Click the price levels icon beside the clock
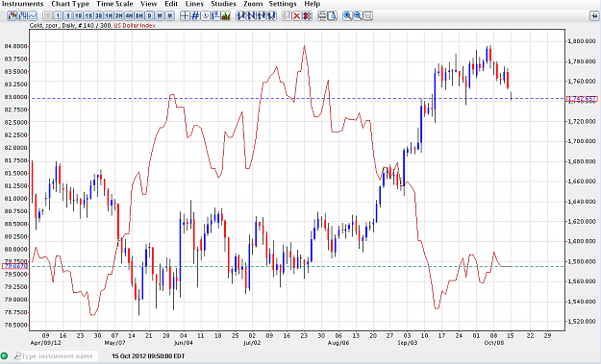601x364 pixels. click(x=215, y=15)
